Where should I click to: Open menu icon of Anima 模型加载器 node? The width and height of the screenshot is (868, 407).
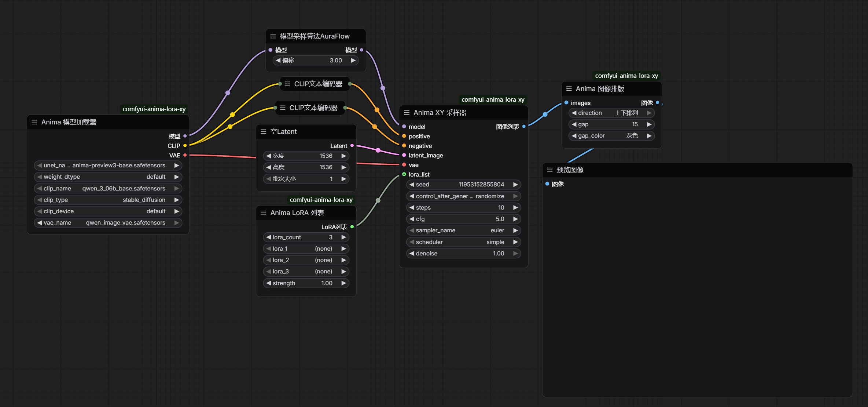click(x=34, y=122)
